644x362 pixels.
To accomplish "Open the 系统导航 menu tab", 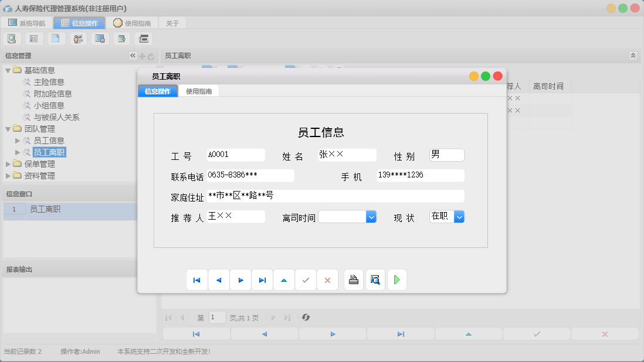I will pyautogui.click(x=26, y=23).
